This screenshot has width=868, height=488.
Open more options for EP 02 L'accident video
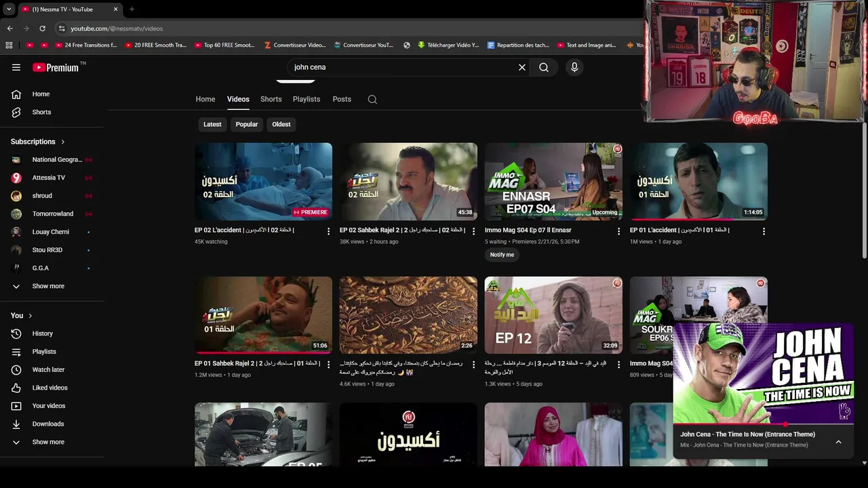point(329,231)
